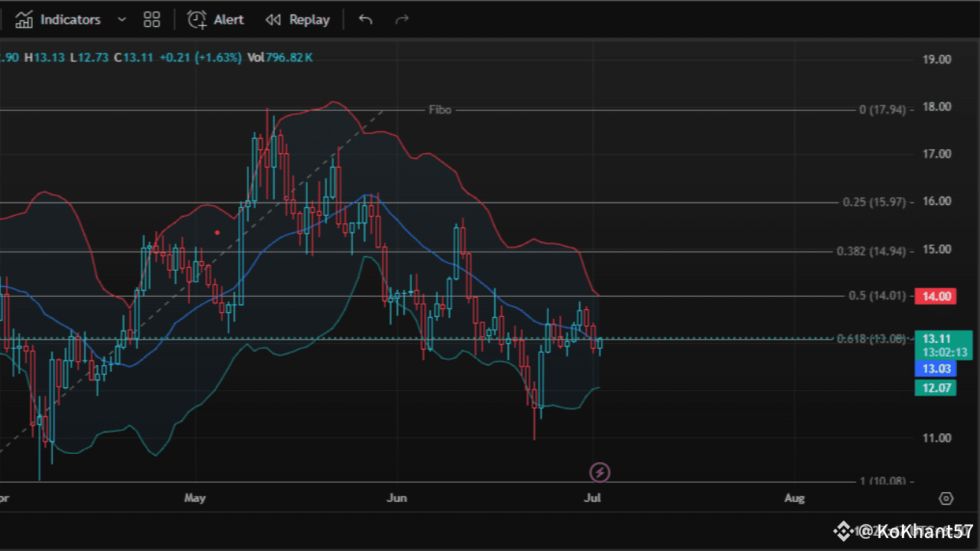Click the Replay rewind icon
980x551 pixels.
coord(273,20)
